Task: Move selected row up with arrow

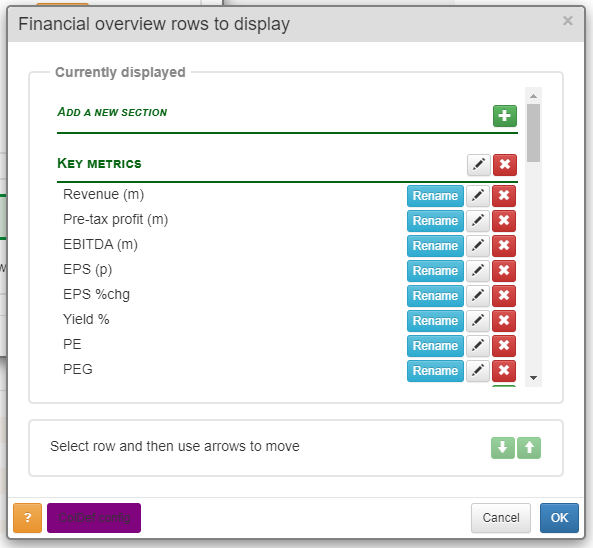Action: pyautogui.click(x=529, y=448)
